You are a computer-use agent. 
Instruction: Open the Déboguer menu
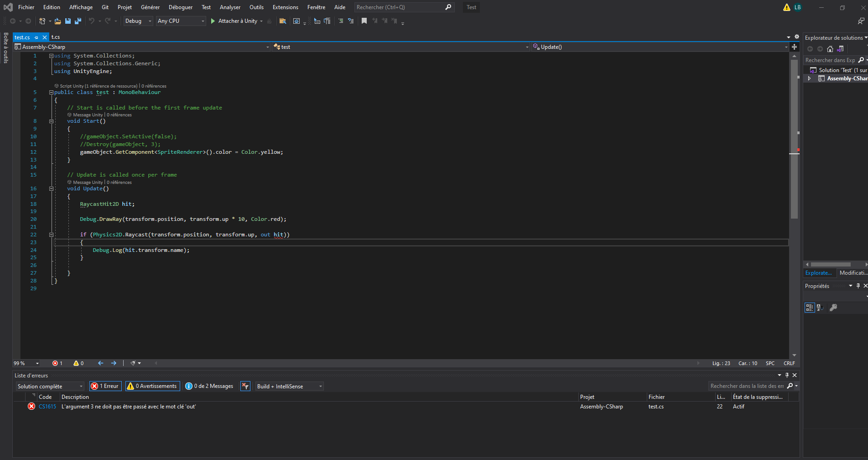point(180,7)
